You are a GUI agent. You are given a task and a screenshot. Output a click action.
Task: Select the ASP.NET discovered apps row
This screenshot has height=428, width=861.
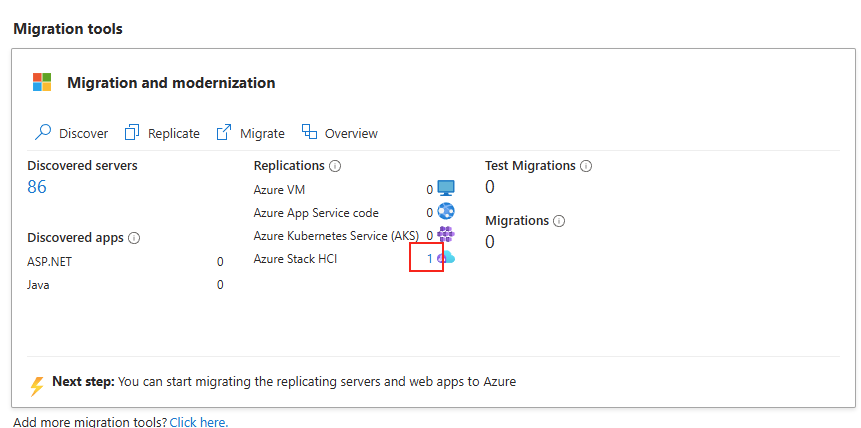coord(125,262)
